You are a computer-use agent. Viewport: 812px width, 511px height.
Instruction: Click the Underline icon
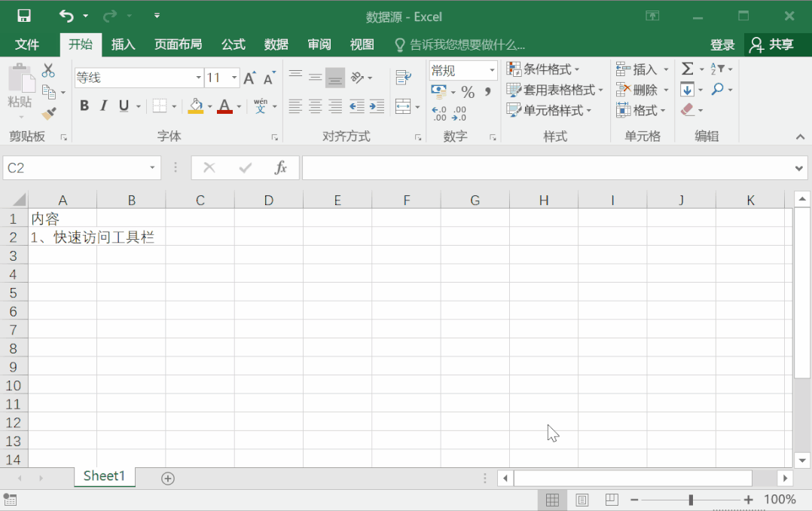pyautogui.click(x=122, y=106)
